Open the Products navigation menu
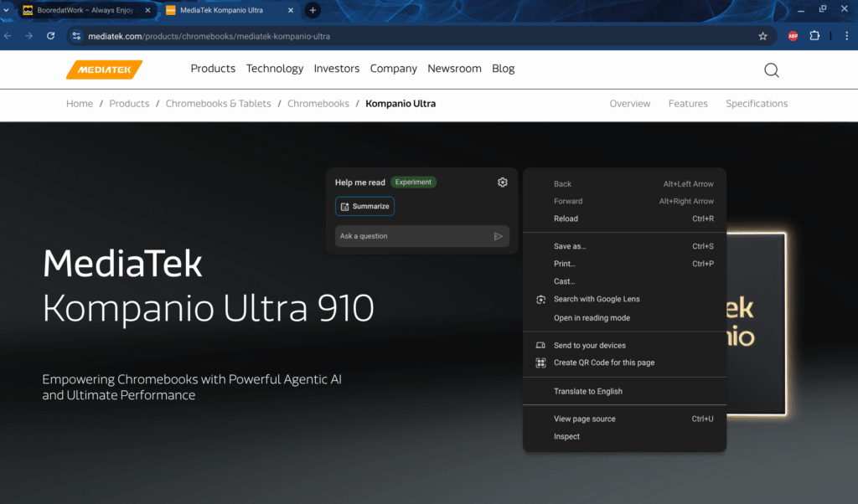This screenshot has width=858, height=504. click(x=213, y=69)
